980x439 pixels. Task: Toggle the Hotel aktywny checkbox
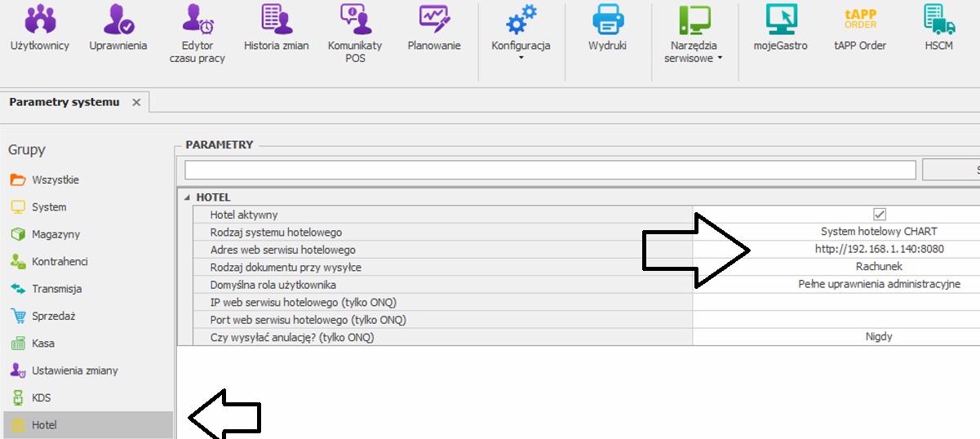coord(880,215)
